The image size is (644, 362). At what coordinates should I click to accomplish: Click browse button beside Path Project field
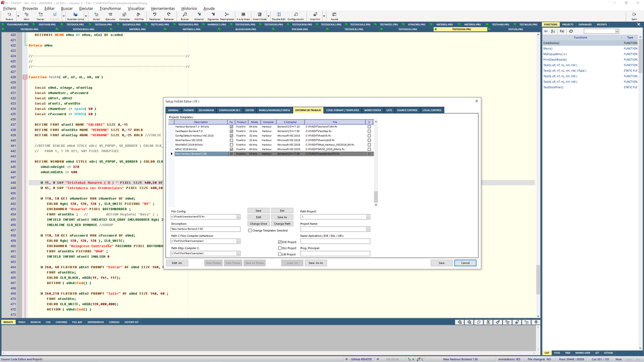(x=368, y=217)
